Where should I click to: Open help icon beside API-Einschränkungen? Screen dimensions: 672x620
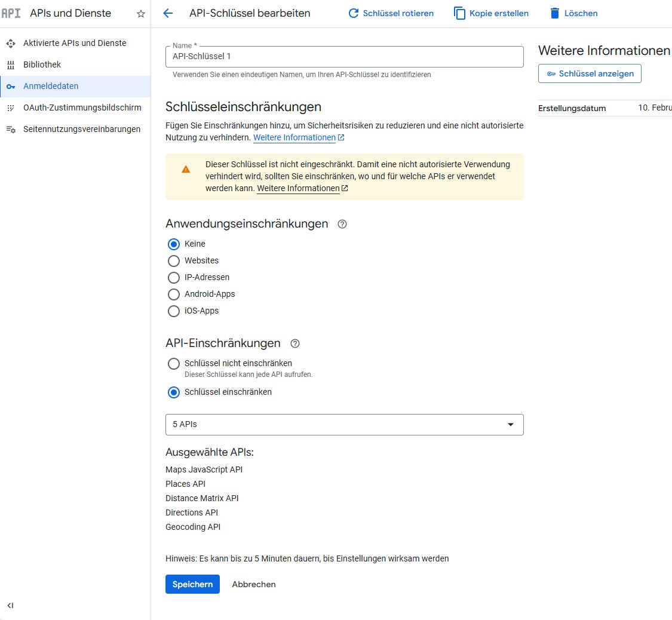coord(294,343)
